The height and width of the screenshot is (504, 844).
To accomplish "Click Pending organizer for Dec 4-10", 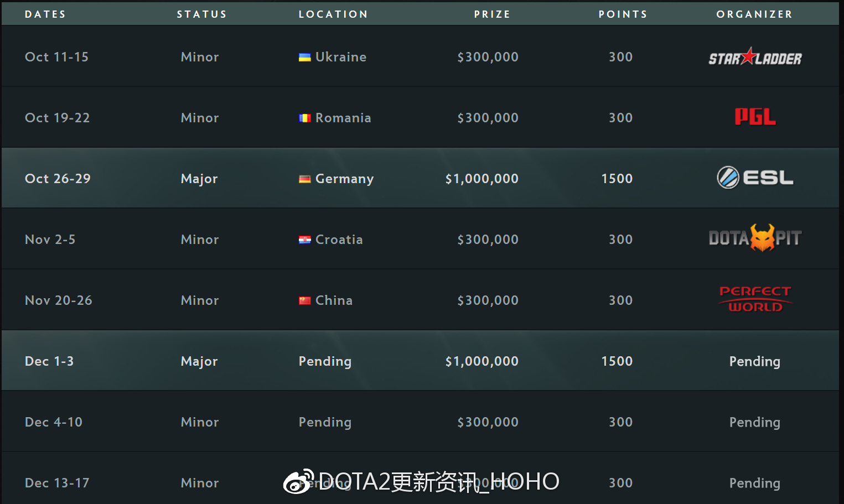I will 755,422.
